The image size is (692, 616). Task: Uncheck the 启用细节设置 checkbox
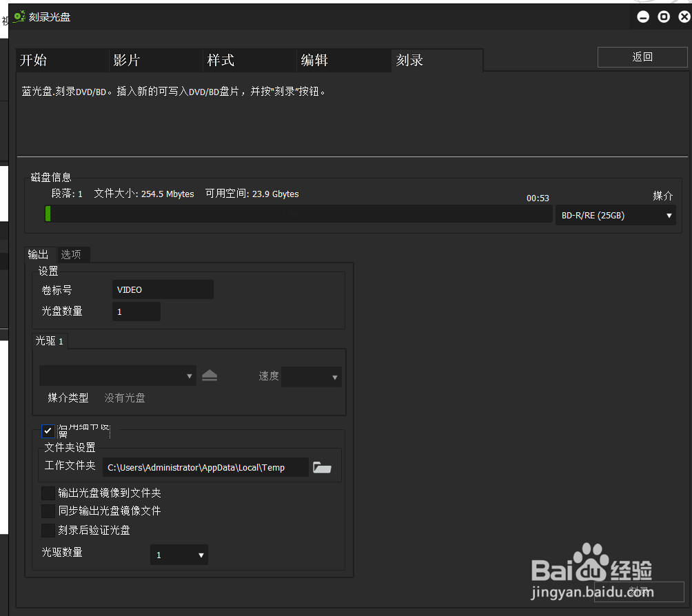[48, 431]
